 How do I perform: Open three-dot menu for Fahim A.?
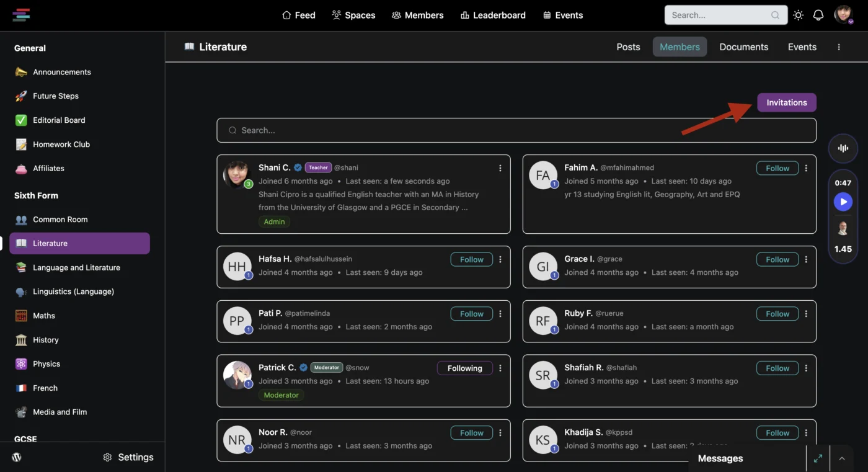pos(806,168)
